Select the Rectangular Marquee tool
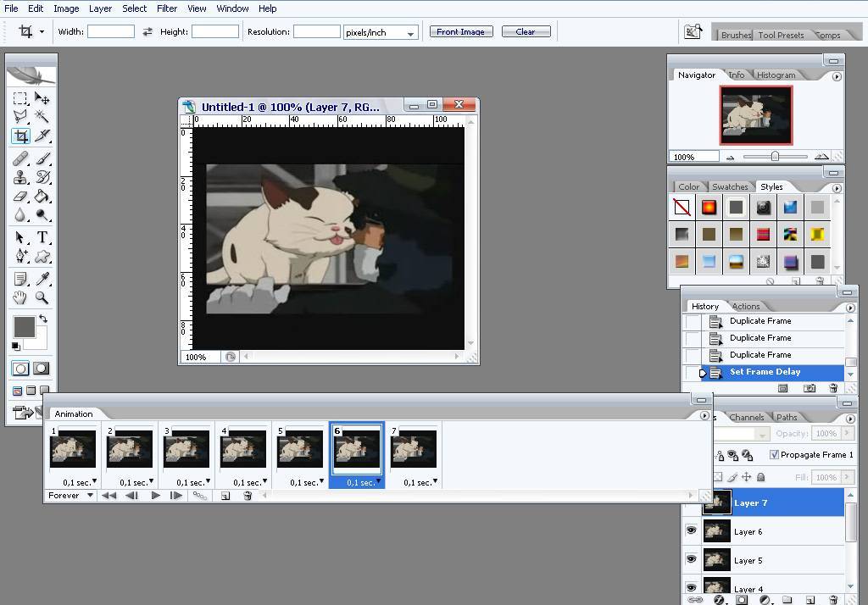This screenshot has width=868, height=605. 20,98
